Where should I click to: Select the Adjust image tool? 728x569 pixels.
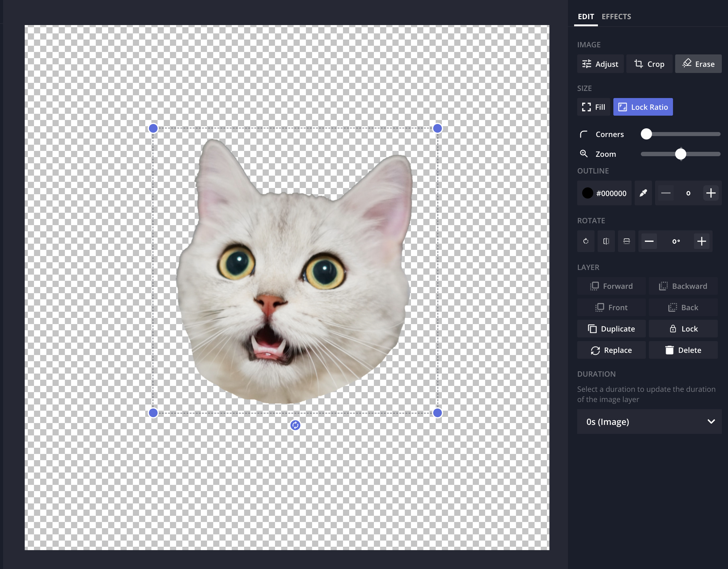[x=600, y=64]
